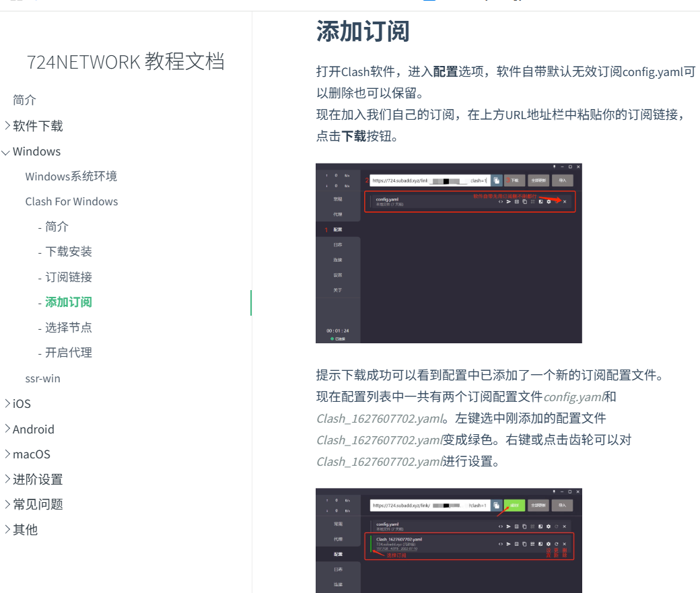This screenshot has height=593, width=700.
Task: Navigate to the 选择节点 section
Action: pyautogui.click(x=69, y=328)
